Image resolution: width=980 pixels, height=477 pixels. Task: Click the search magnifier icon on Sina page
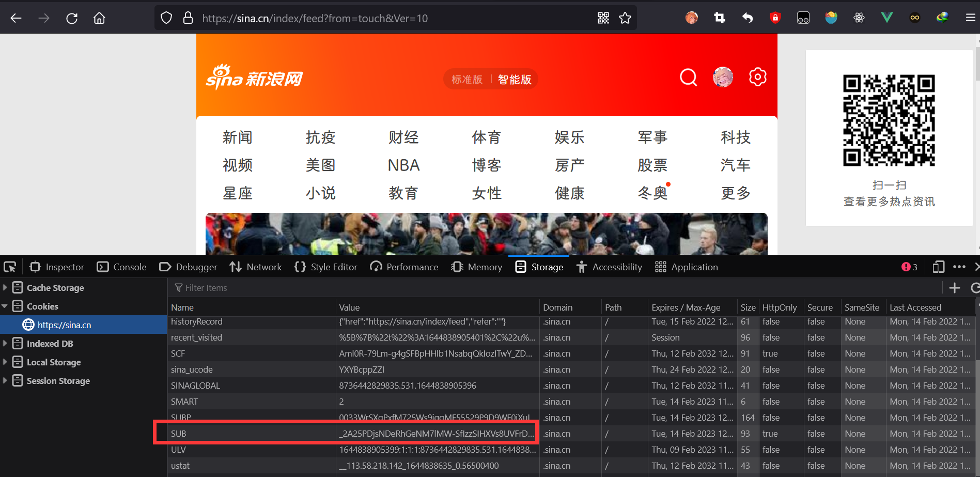coord(688,77)
